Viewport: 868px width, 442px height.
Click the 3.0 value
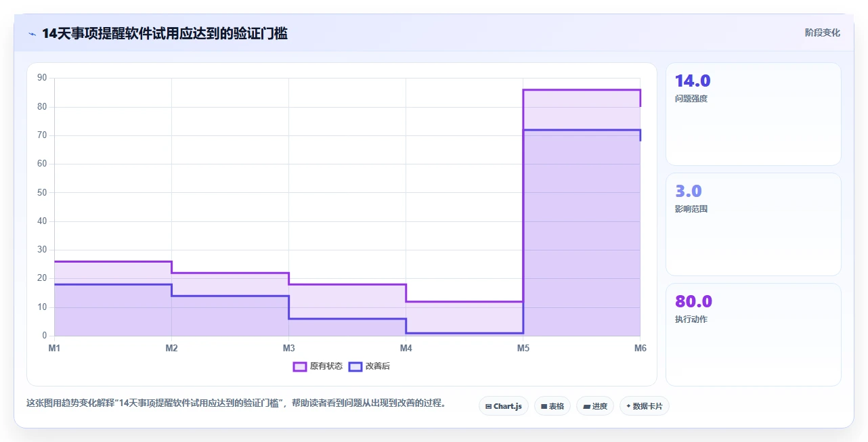point(689,192)
